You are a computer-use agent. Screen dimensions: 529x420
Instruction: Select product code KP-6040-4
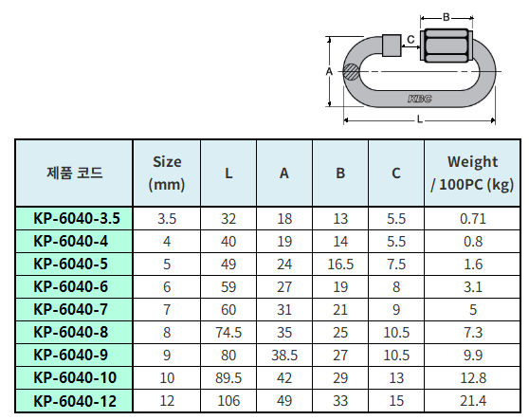[x=70, y=241]
